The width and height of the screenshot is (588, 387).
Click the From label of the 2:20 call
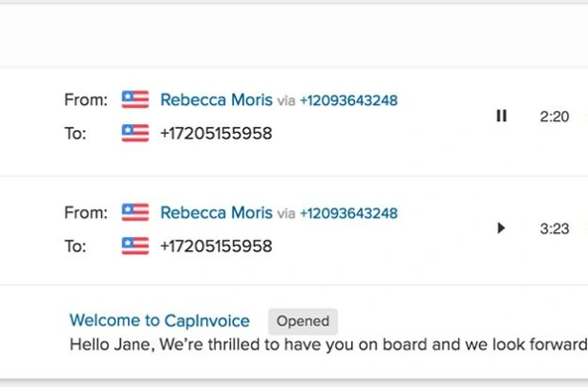pyautogui.click(x=86, y=99)
